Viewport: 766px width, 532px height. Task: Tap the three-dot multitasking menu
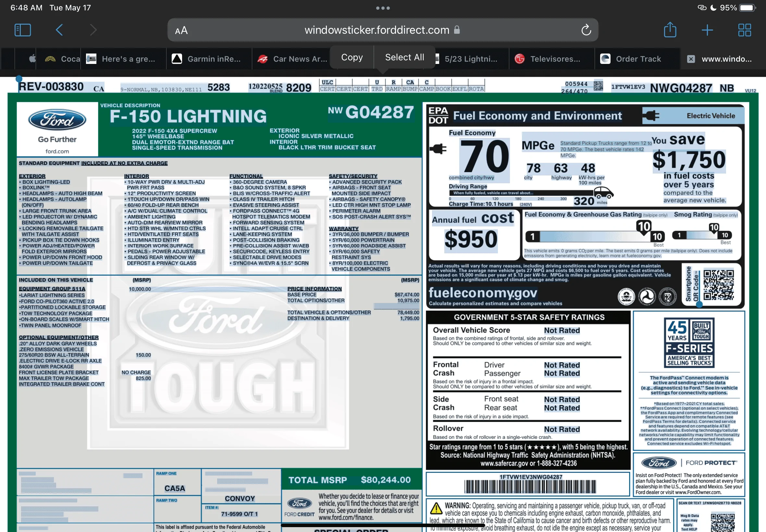pyautogui.click(x=383, y=8)
